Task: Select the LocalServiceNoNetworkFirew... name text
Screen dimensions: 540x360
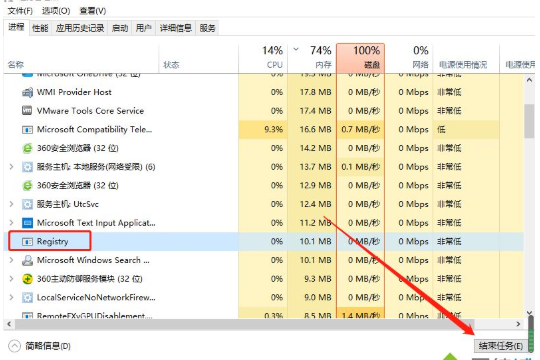Action: (x=96, y=297)
